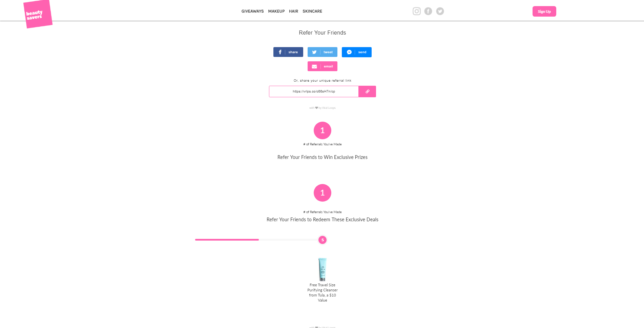Viewport: 644px width, 328px height.
Task: Copy referral link with chain icon
Action: click(x=367, y=91)
